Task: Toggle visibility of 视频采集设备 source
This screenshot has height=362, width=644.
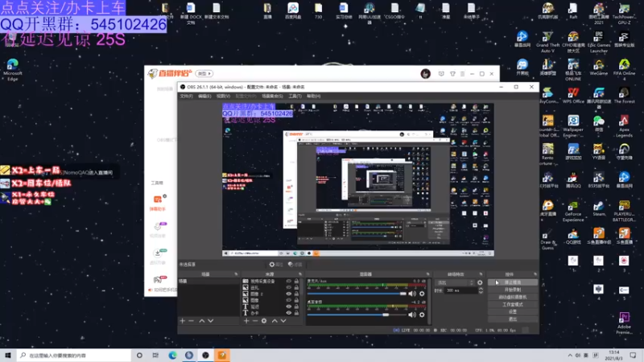Action: (x=289, y=282)
